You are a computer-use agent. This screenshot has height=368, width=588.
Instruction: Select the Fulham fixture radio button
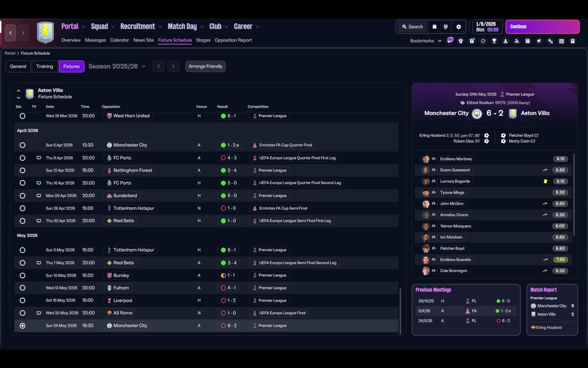tap(23, 288)
